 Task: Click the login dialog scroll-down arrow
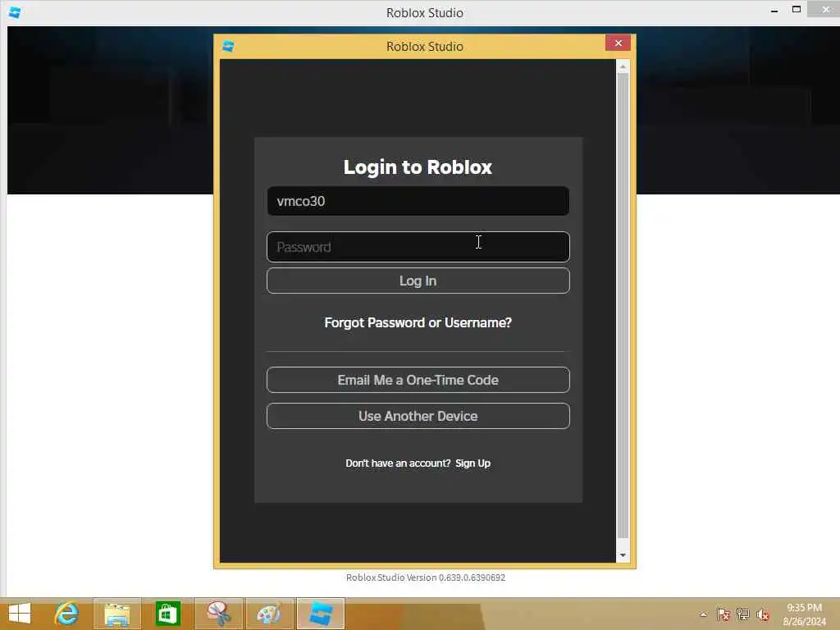(x=623, y=555)
